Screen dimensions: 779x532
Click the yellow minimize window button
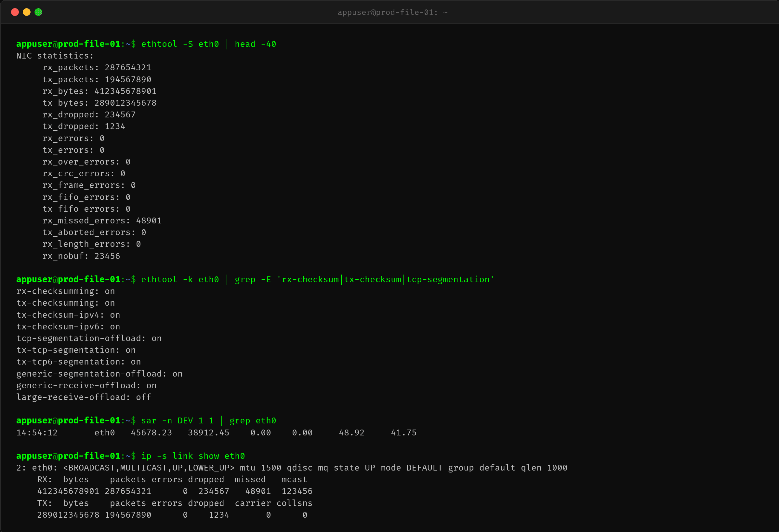tap(26, 12)
